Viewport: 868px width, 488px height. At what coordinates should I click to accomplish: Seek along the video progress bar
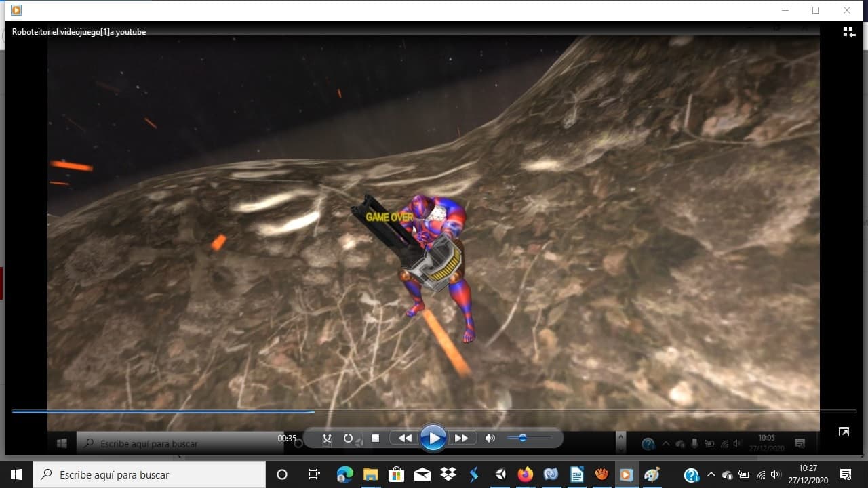click(434, 411)
